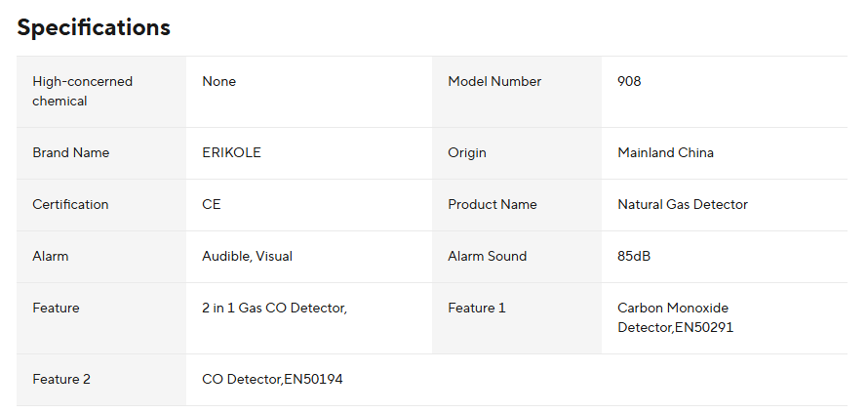Select the CO Detector,EN50194 value
868x413 pixels.
[272, 379]
